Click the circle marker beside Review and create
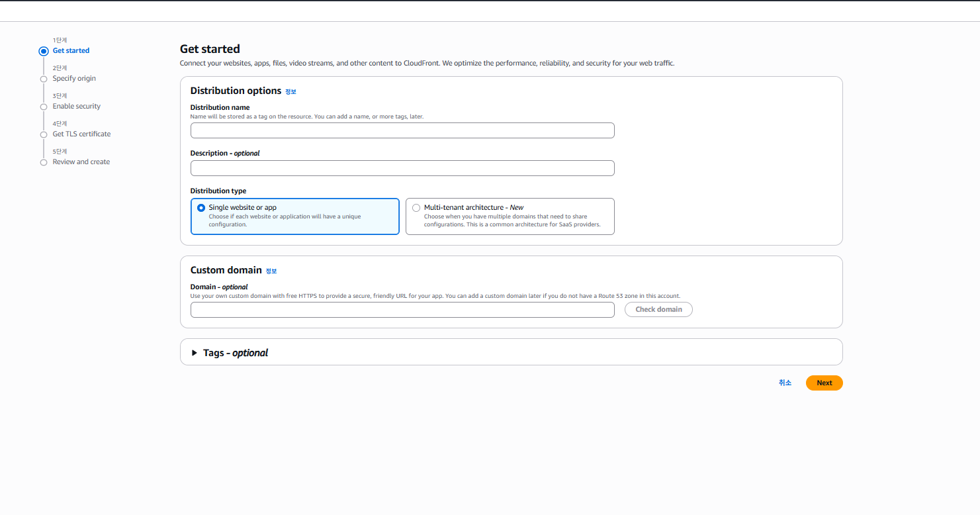The width and height of the screenshot is (980, 515). click(x=44, y=162)
